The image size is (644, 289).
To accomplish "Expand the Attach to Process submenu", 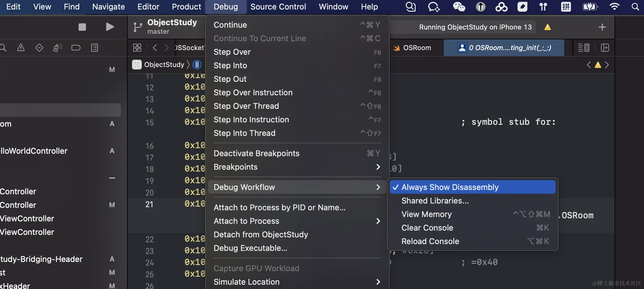I will pos(297,221).
